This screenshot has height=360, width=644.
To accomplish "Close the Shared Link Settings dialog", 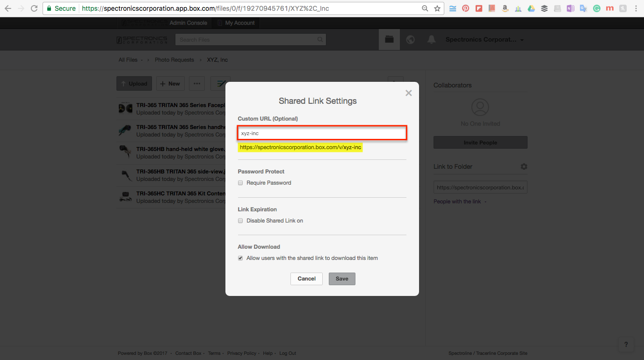I will [408, 93].
